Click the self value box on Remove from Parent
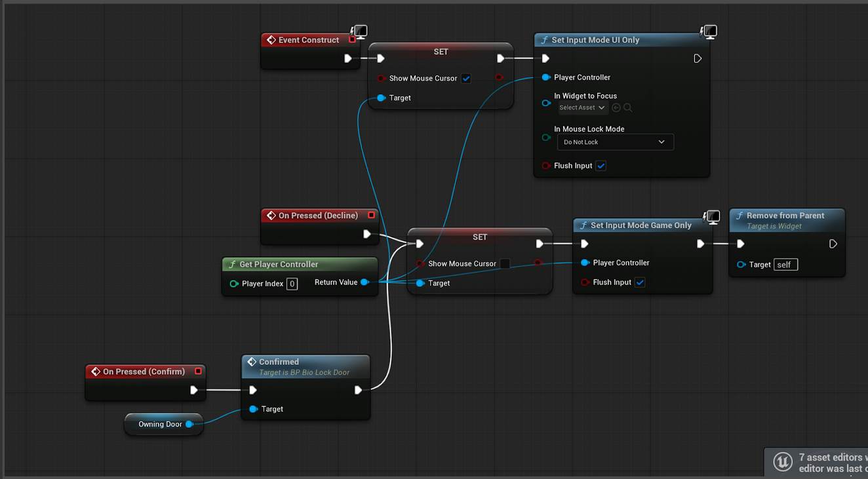The image size is (868, 479). (785, 265)
